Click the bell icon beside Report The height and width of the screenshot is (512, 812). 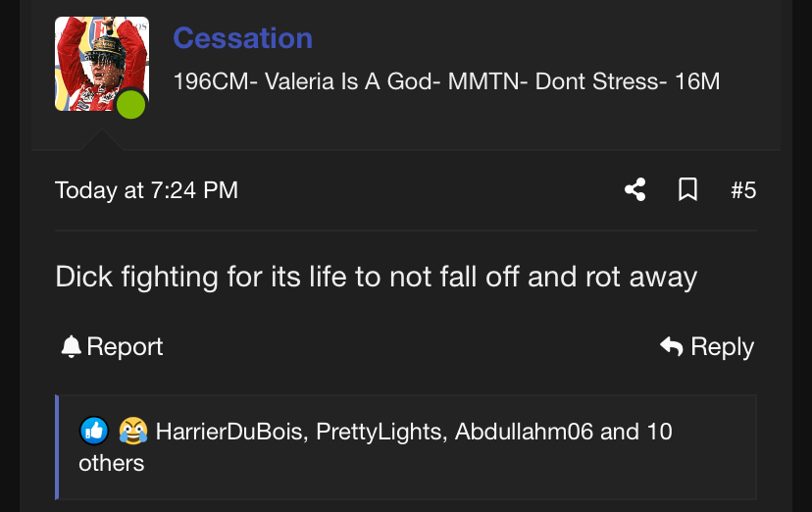click(71, 346)
